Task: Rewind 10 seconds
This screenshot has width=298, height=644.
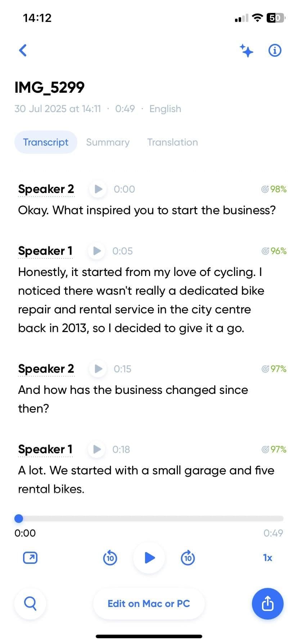Action: [110, 558]
